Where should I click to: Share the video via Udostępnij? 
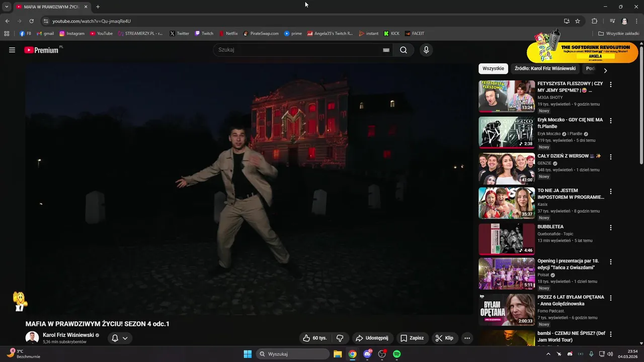372,338
